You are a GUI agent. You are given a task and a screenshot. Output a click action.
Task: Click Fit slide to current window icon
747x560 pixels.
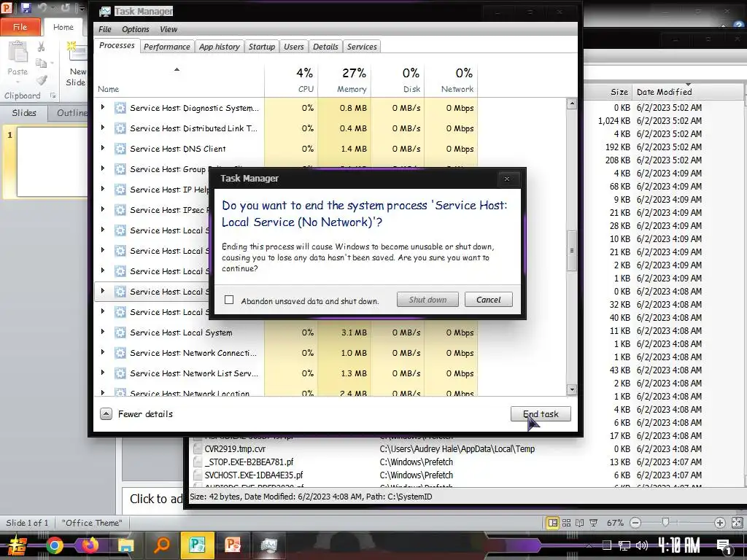(x=737, y=523)
